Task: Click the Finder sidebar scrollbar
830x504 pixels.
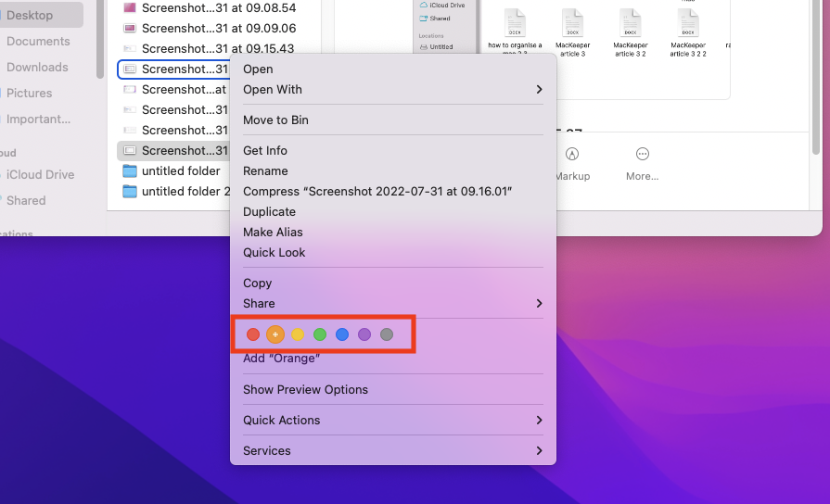Action: 99,40
